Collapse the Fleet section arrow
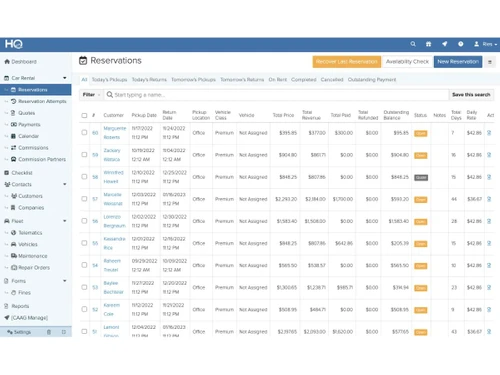The width and height of the screenshot is (500, 375). 65,221
